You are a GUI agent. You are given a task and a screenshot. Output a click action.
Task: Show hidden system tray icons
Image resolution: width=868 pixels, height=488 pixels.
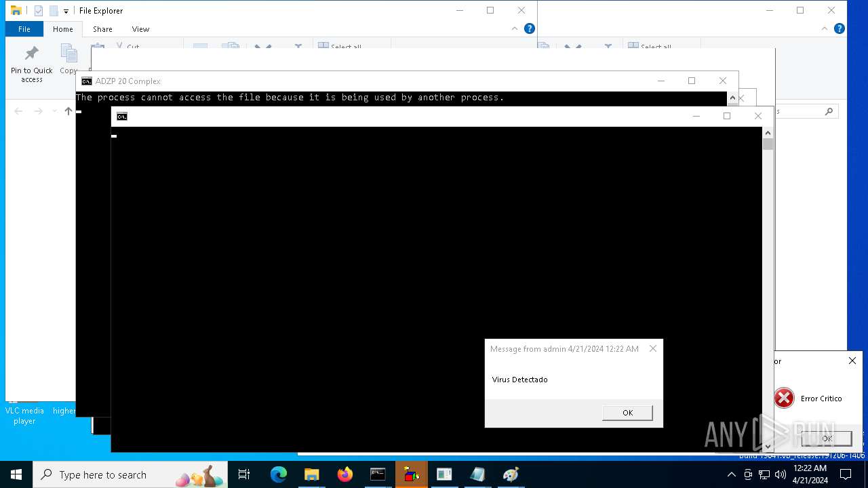(x=732, y=474)
